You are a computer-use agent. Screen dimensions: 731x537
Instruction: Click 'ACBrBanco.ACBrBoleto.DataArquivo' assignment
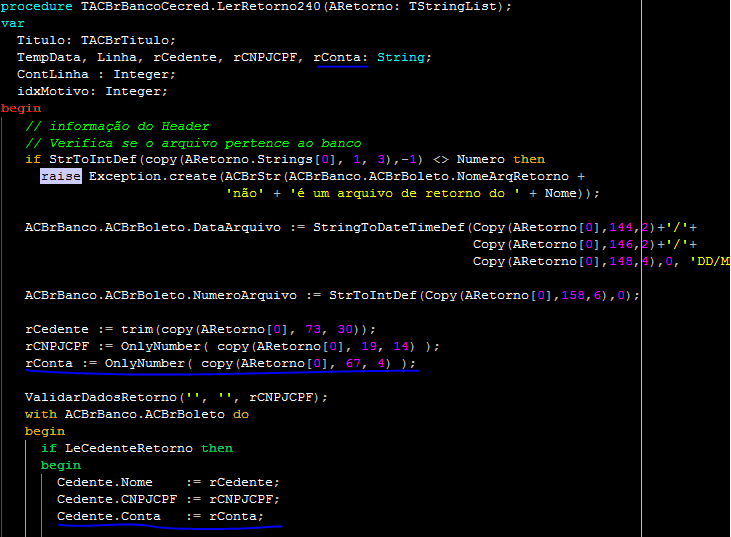click(x=153, y=227)
